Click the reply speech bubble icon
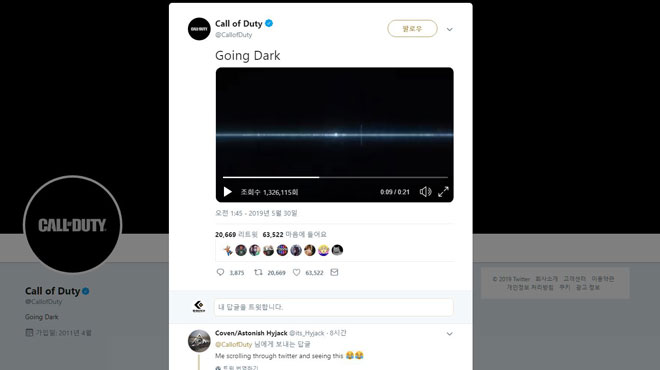The width and height of the screenshot is (660, 370). point(220,272)
